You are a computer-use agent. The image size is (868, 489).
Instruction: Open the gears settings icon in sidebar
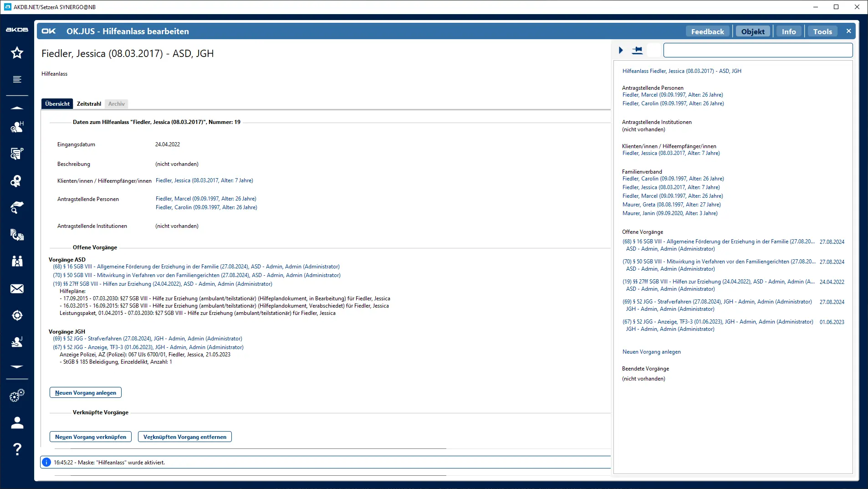point(17,396)
